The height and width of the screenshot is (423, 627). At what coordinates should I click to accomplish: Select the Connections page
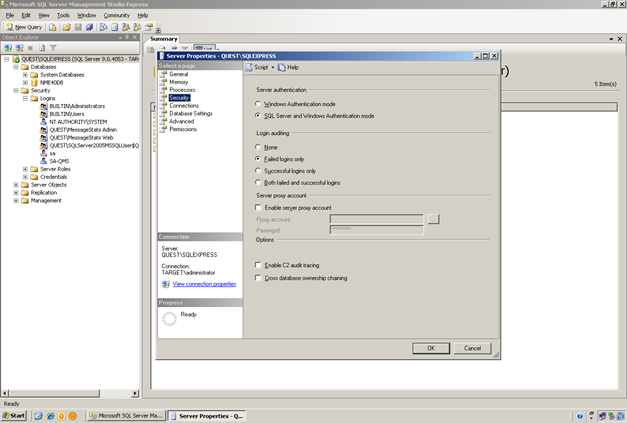tap(184, 106)
